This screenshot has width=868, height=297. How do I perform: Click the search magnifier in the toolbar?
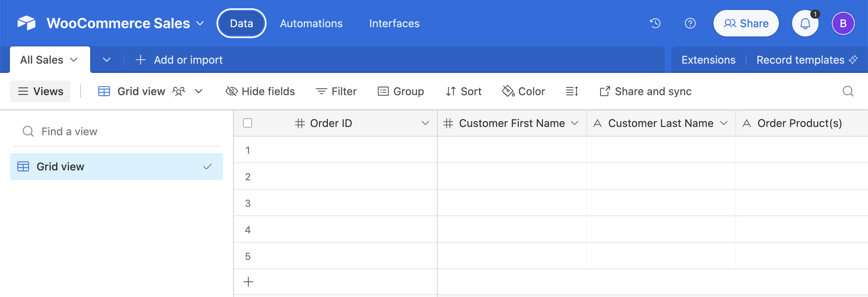pyautogui.click(x=847, y=91)
